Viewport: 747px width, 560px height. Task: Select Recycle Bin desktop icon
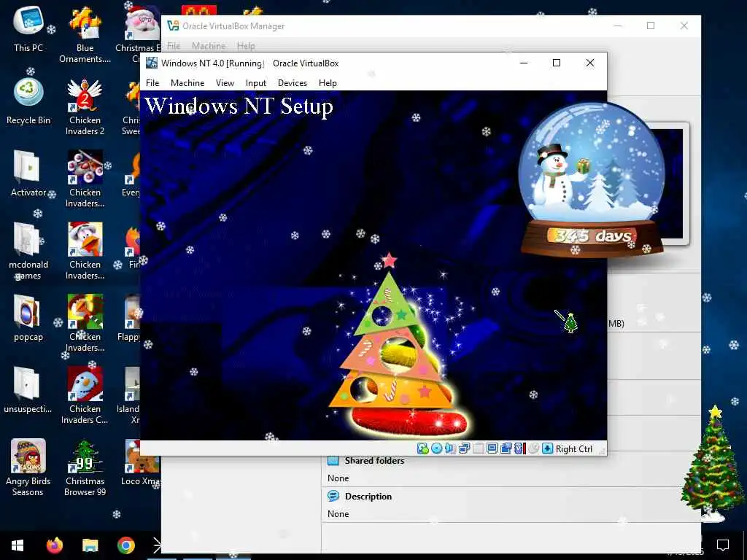point(28,101)
